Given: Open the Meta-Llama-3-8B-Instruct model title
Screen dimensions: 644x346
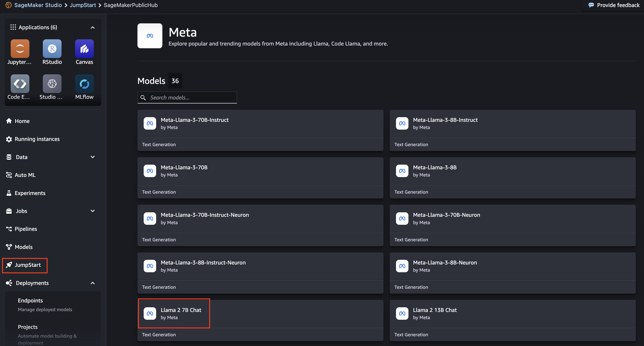Looking at the screenshot, I should 445,120.
